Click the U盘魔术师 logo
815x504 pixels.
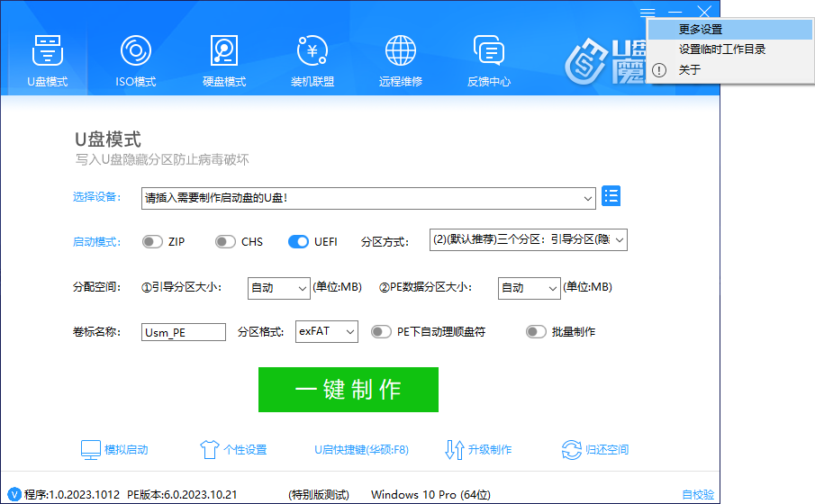click(x=605, y=62)
